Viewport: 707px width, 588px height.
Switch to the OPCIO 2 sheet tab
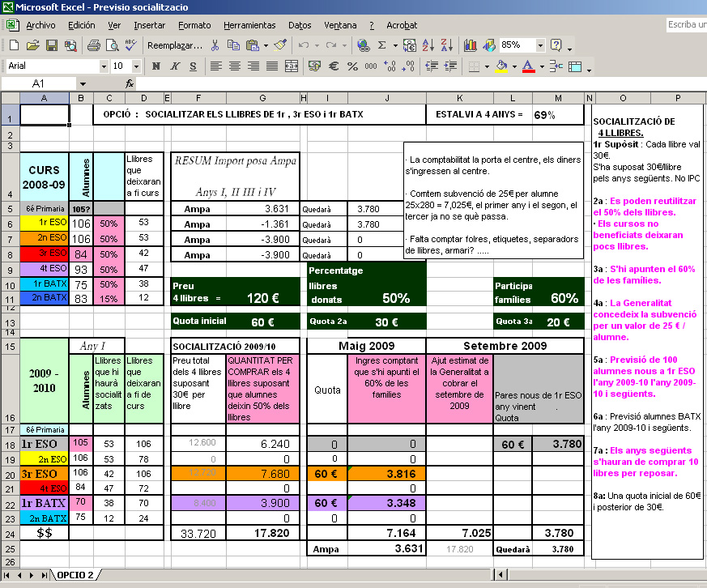pyautogui.click(x=75, y=574)
